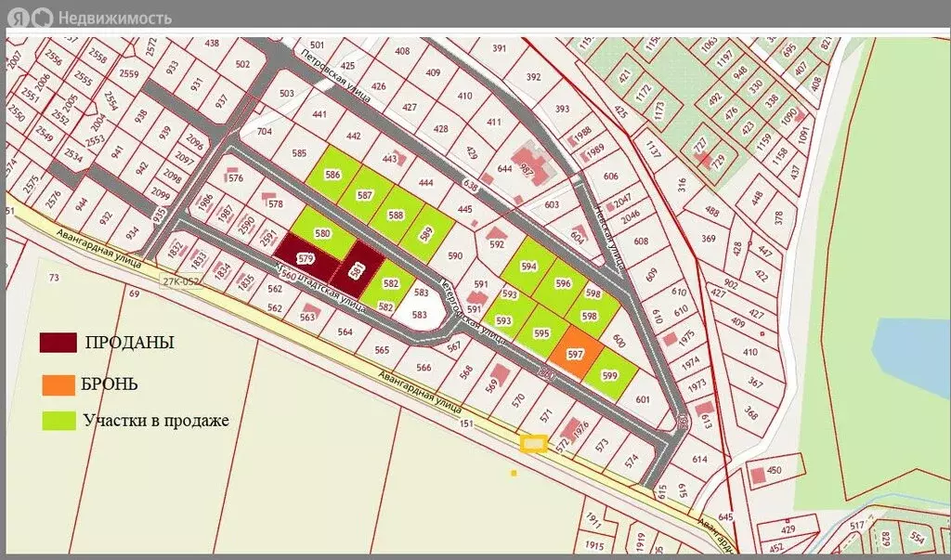
Task: Click the yellow rectangle marker on Авангардная улица
Action: 532,444
